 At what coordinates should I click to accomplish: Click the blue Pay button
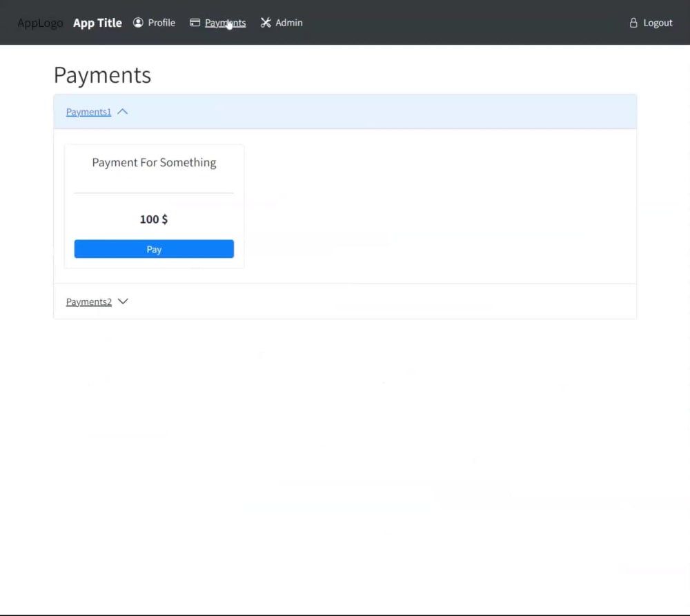tap(154, 249)
